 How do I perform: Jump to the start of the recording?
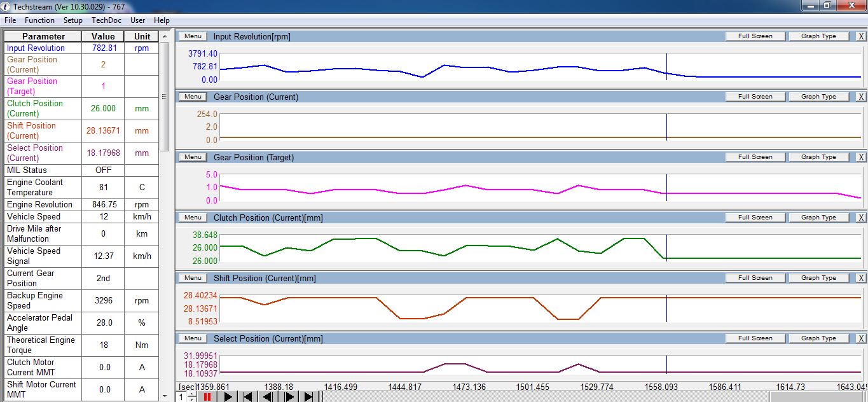(x=248, y=397)
